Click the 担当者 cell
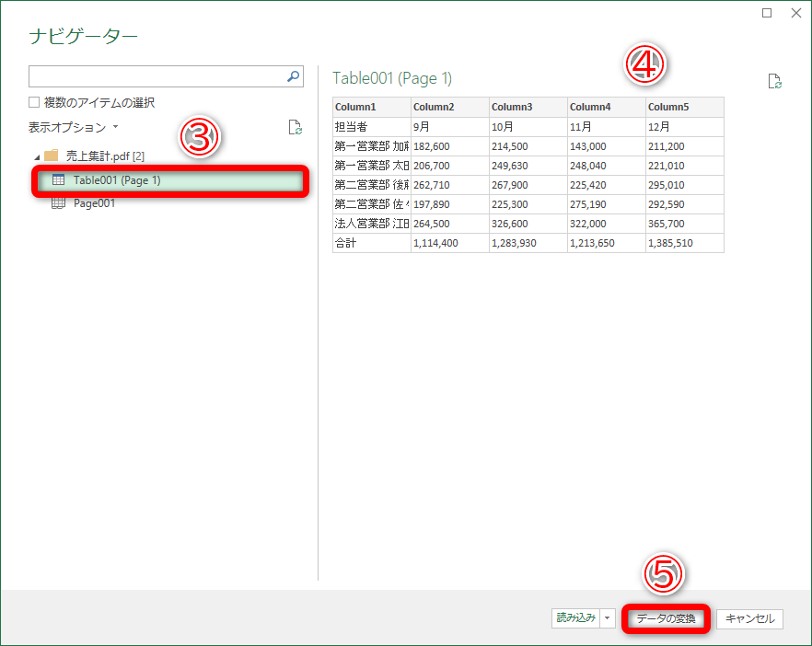The height and width of the screenshot is (646, 812). 372,127
